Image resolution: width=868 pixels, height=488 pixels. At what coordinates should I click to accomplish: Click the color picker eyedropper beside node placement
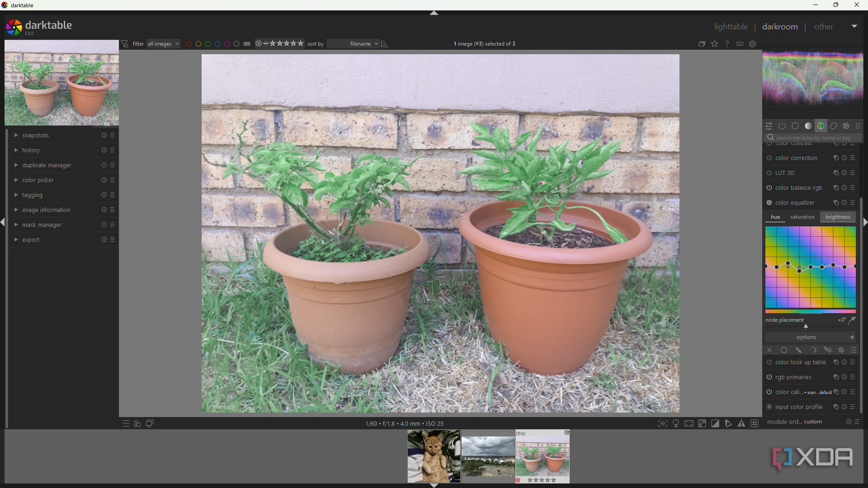[852, 320]
